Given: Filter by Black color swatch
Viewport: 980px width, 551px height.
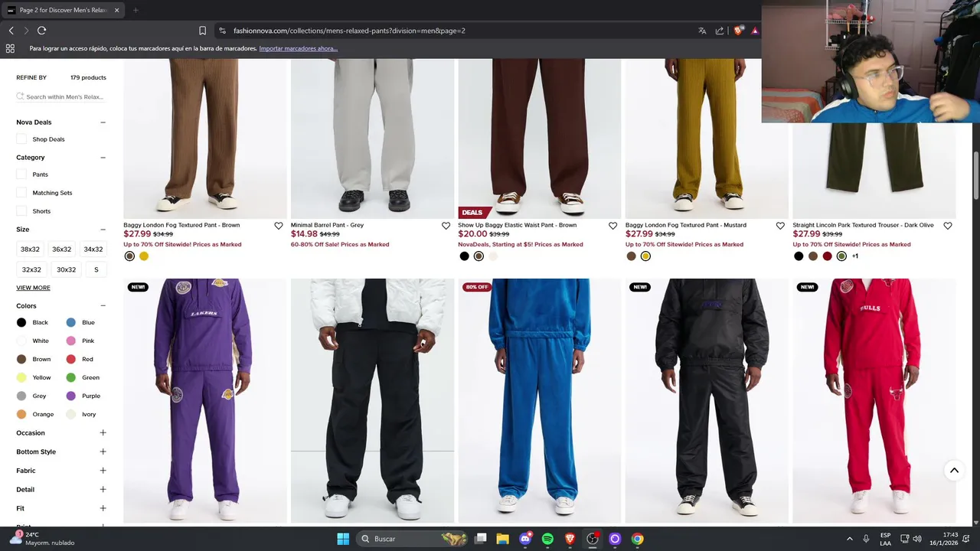Looking at the screenshot, I should click(21, 323).
